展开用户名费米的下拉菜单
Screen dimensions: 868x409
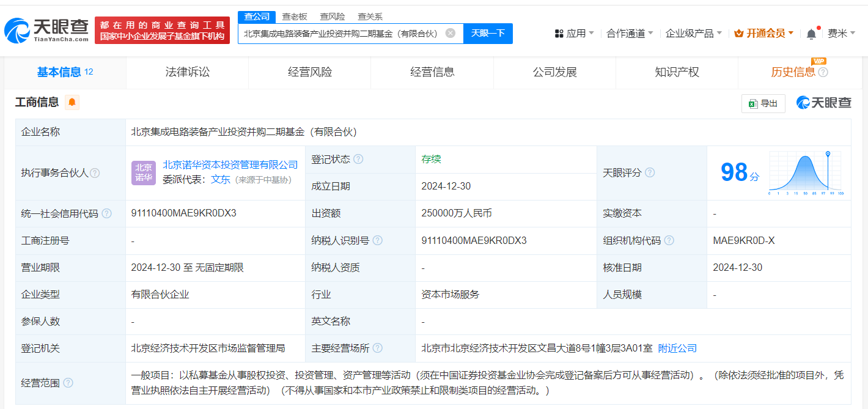837,32
